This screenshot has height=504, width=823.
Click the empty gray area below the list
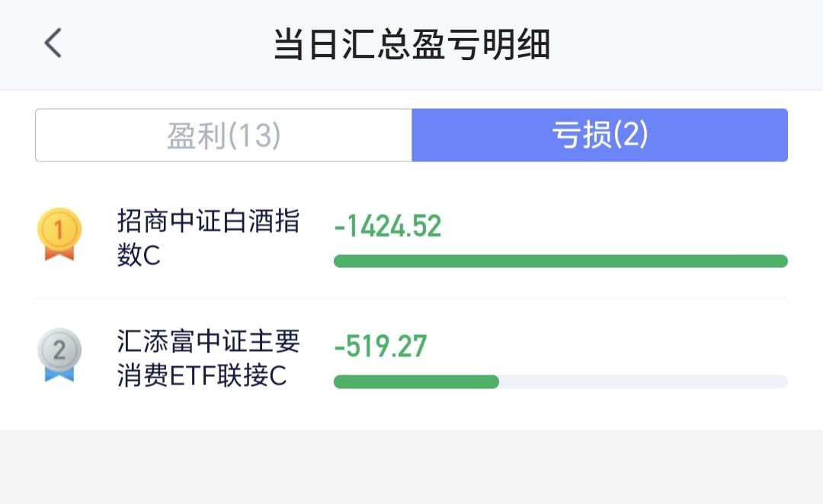(x=411, y=467)
